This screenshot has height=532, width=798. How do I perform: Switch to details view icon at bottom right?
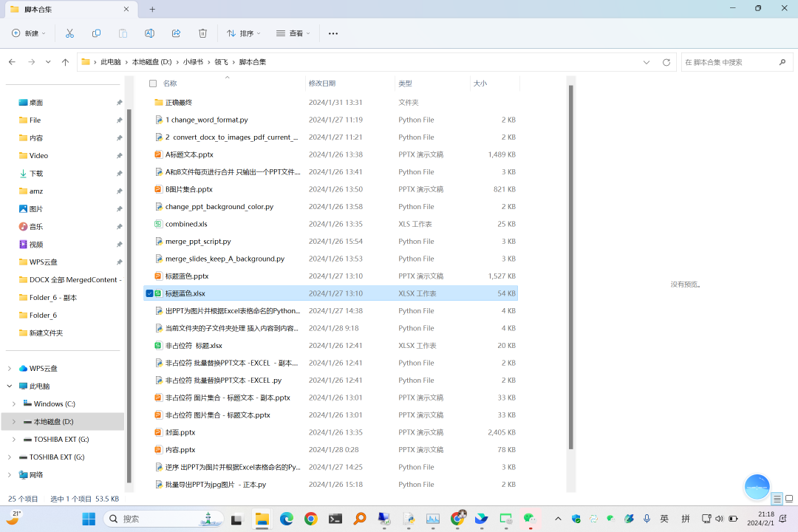(777, 499)
